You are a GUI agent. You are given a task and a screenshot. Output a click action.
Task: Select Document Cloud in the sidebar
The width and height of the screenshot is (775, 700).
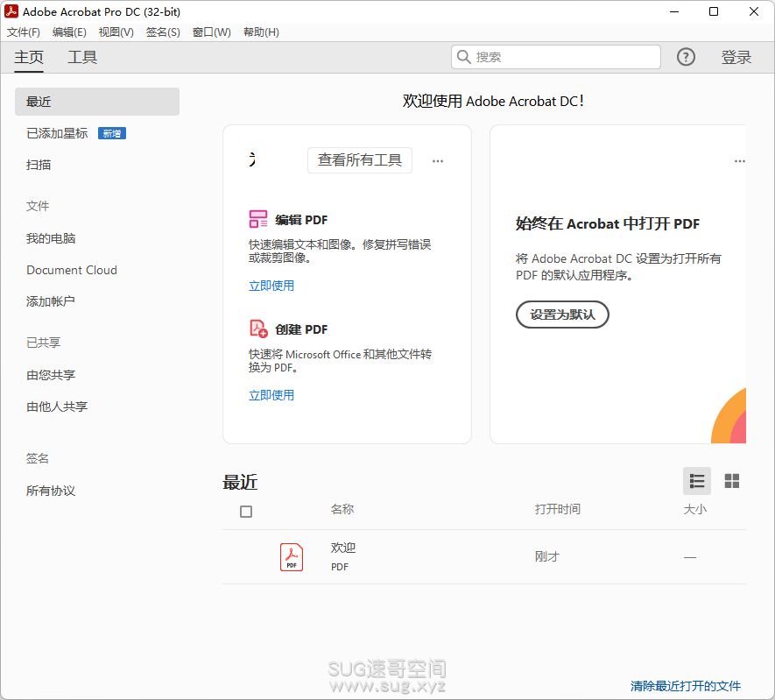pos(72,270)
